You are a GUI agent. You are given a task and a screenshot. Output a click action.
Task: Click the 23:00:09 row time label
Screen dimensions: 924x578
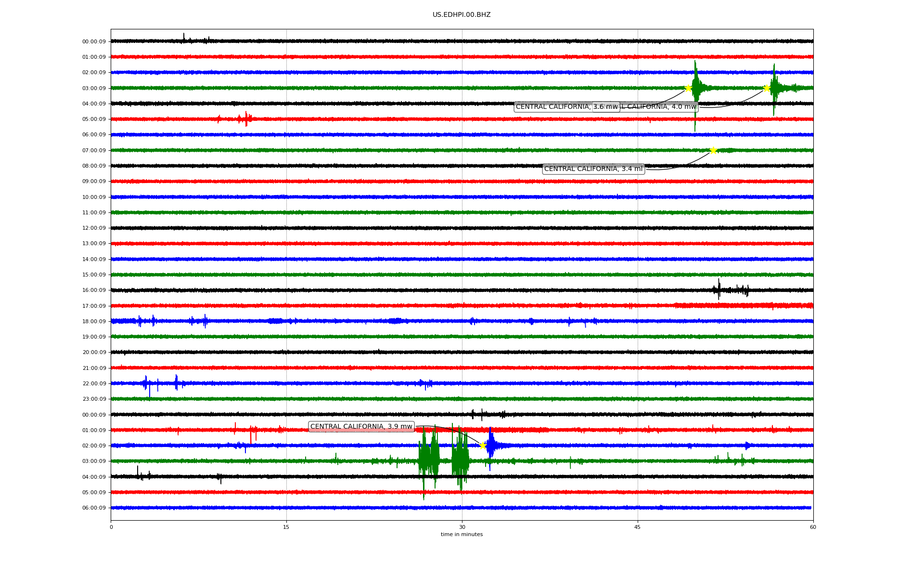[94, 399]
